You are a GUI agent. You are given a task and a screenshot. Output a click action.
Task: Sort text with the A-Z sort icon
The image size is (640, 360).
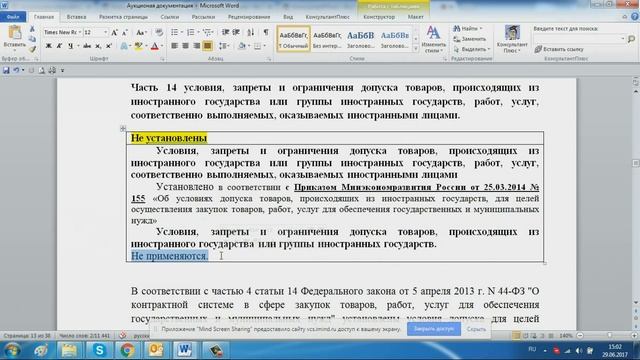[251, 32]
